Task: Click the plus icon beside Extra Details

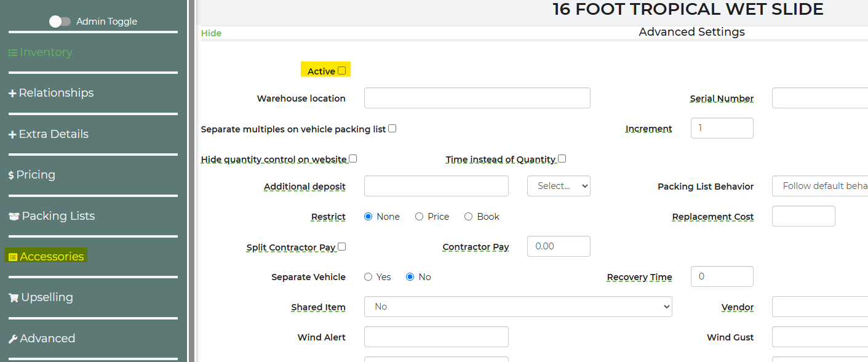Action: (12, 135)
